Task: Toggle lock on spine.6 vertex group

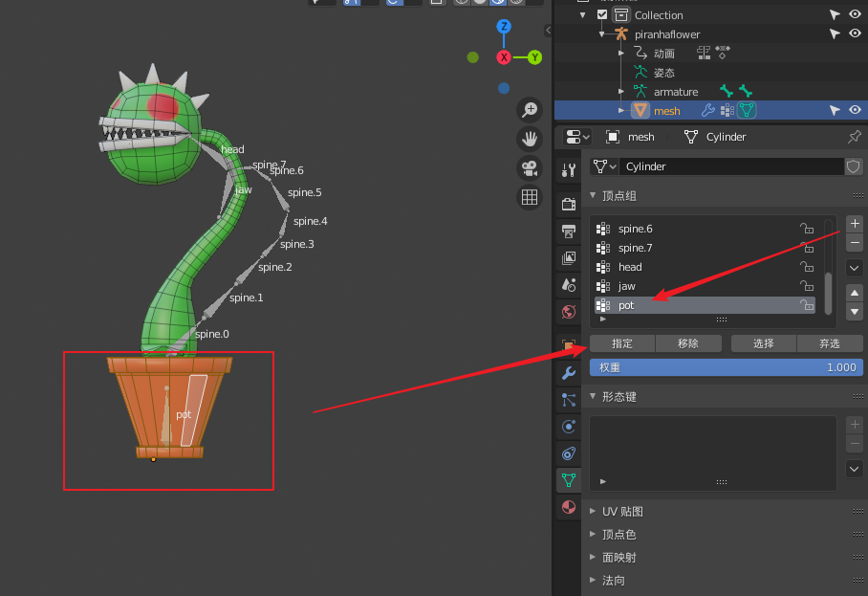Action: coord(807,229)
